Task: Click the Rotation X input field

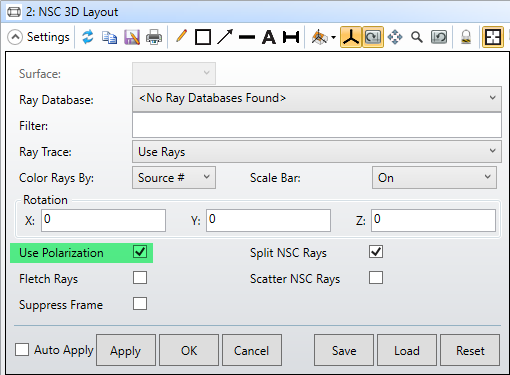Action: [103, 220]
